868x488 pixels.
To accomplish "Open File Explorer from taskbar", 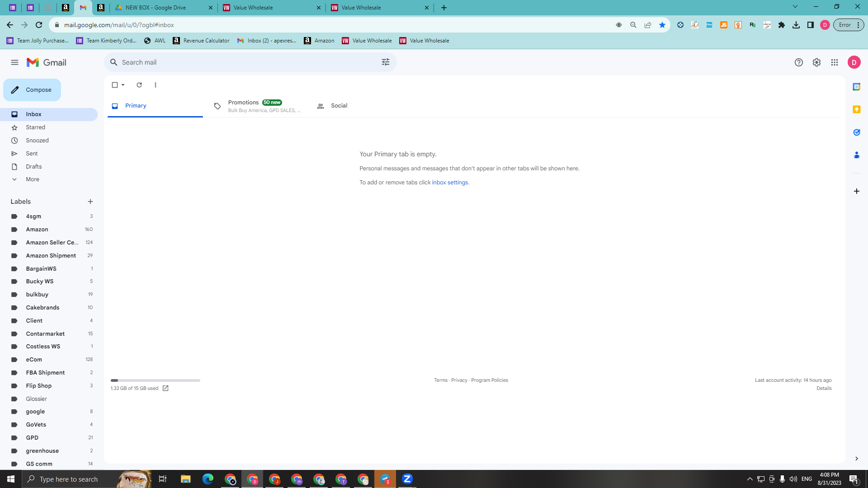I will coord(186,479).
